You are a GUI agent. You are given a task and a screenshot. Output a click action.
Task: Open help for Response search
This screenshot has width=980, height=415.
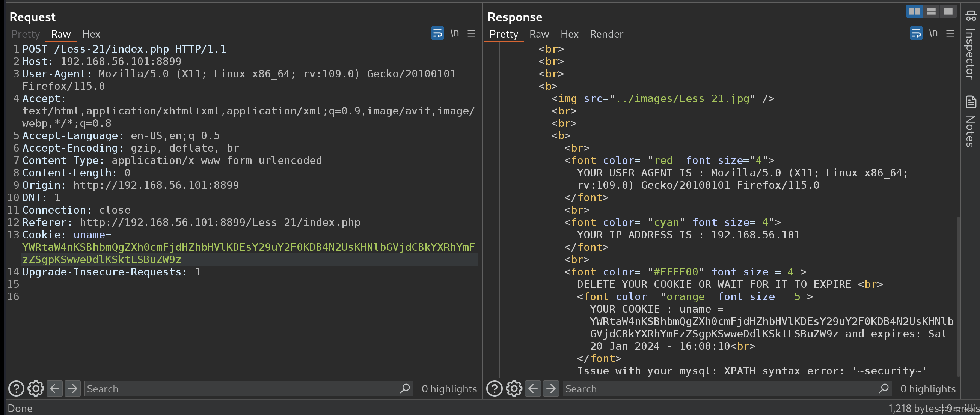pyautogui.click(x=495, y=388)
